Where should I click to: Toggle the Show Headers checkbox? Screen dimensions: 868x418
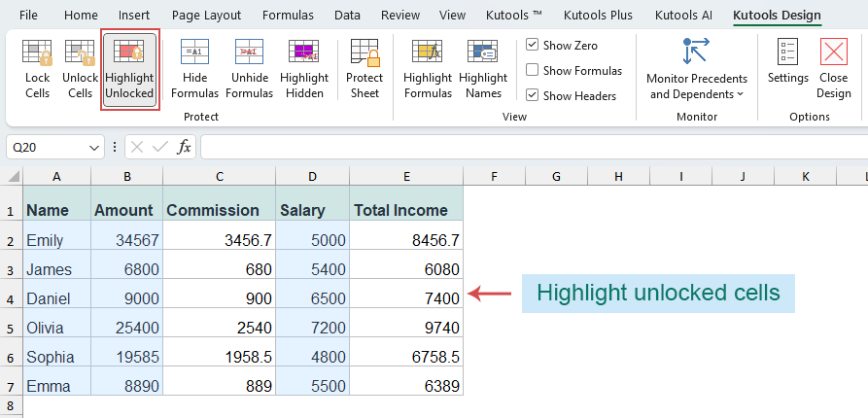pos(533,95)
